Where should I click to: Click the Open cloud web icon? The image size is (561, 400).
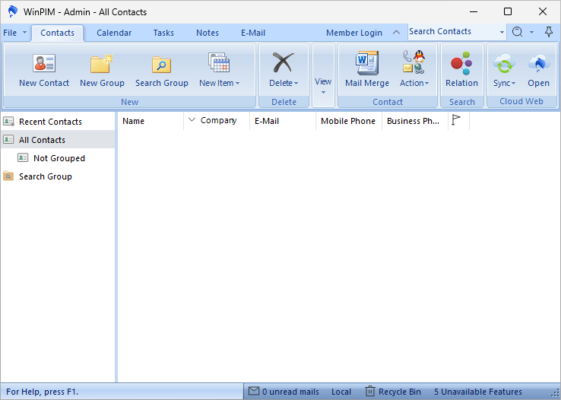point(538,63)
